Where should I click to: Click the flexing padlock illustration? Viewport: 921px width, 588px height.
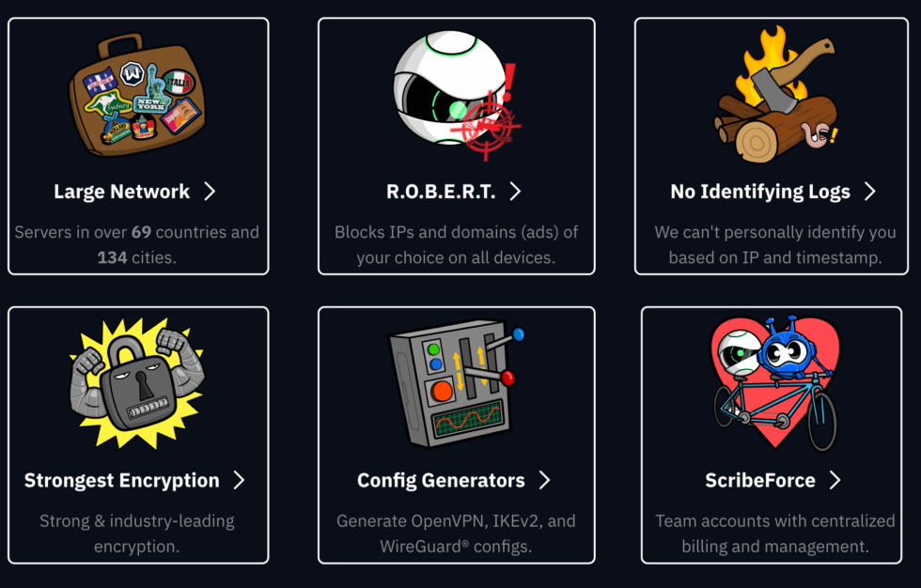tap(137, 383)
